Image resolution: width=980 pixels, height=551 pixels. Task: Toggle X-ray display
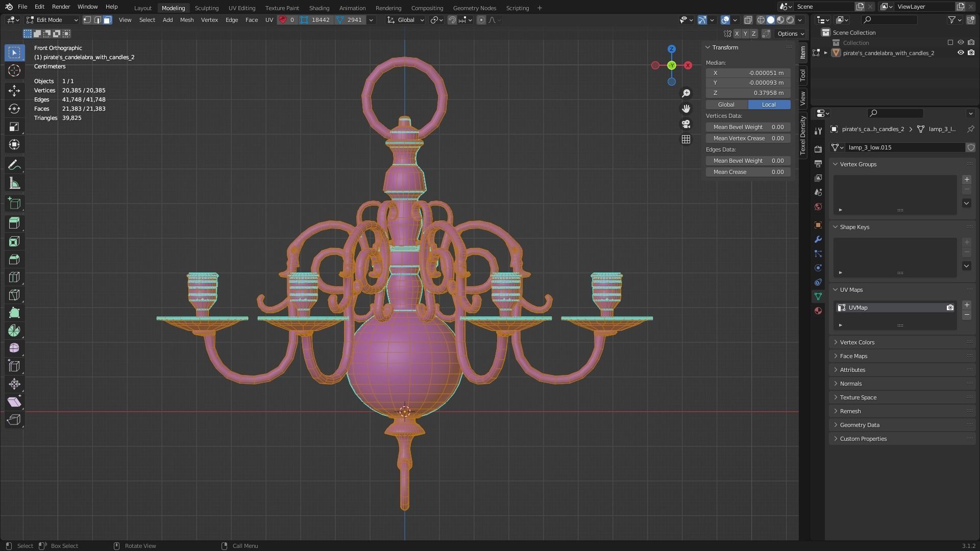click(748, 20)
